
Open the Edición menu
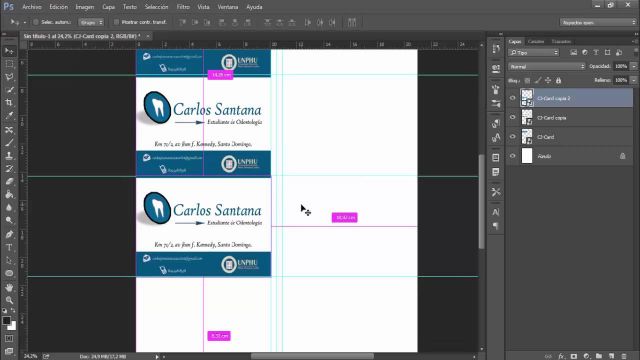58,7
